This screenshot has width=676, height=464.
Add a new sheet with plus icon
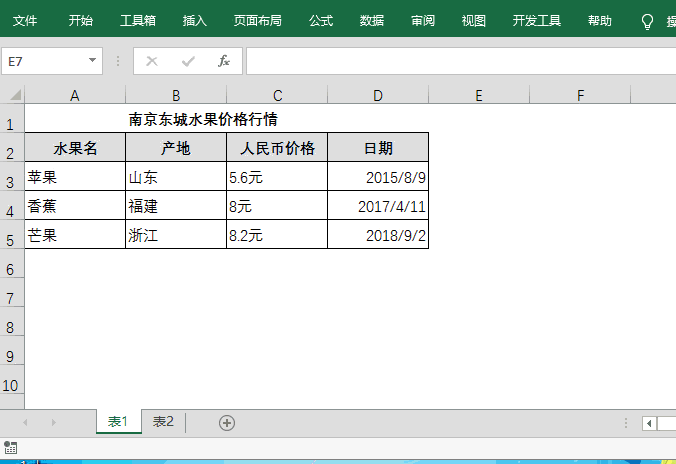(227, 423)
